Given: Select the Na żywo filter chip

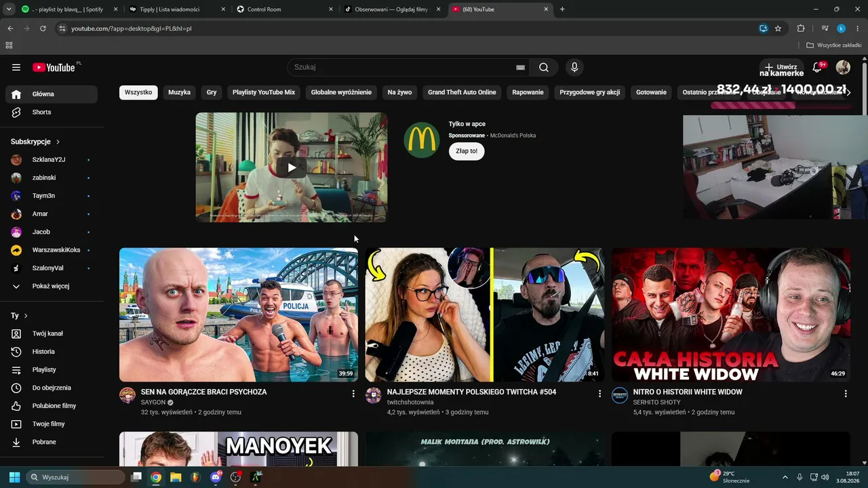Looking at the screenshot, I should pyautogui.click(x=400, y=92).
